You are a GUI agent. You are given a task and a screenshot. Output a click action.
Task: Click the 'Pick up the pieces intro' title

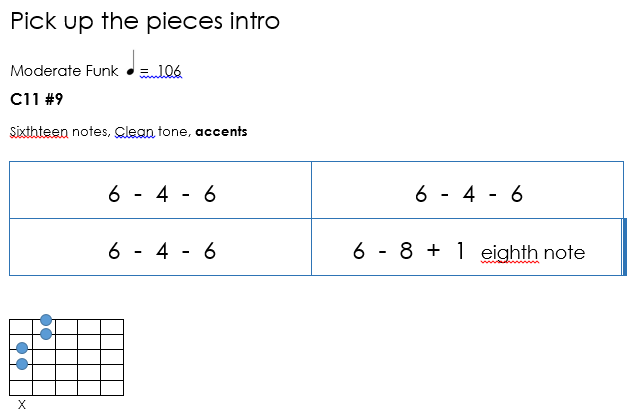click(x=145, y=21)
